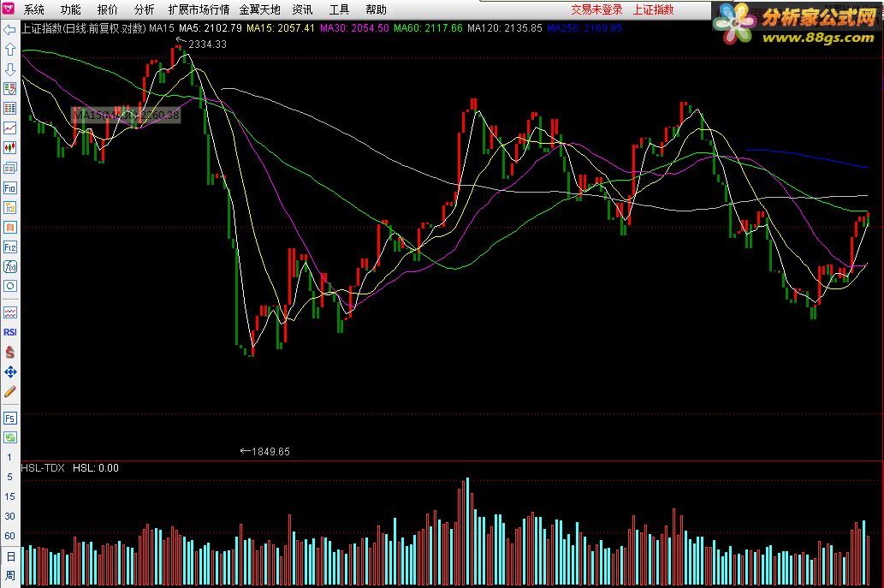Click the MA60: 2117.66 indicator value

coord(428,28)
